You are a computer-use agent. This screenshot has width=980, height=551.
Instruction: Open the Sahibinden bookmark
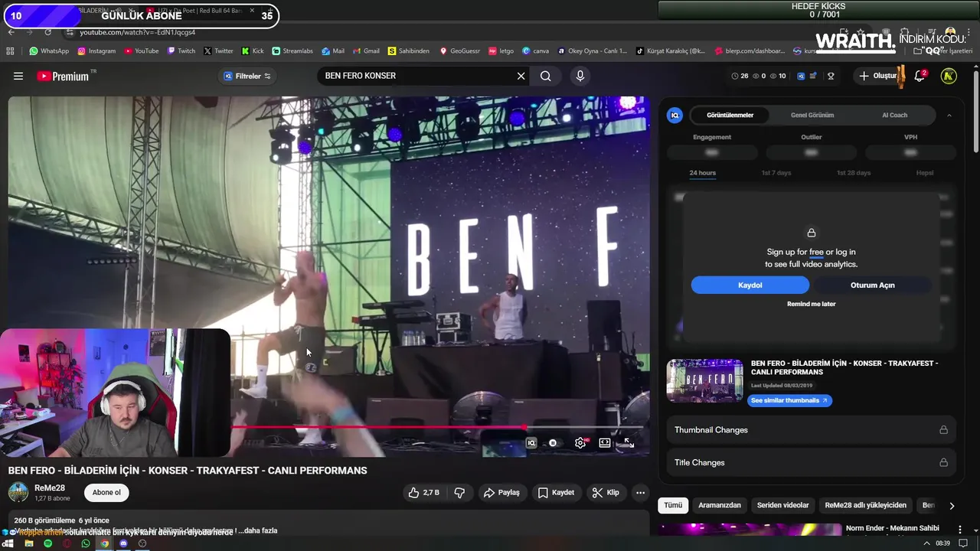409,51
